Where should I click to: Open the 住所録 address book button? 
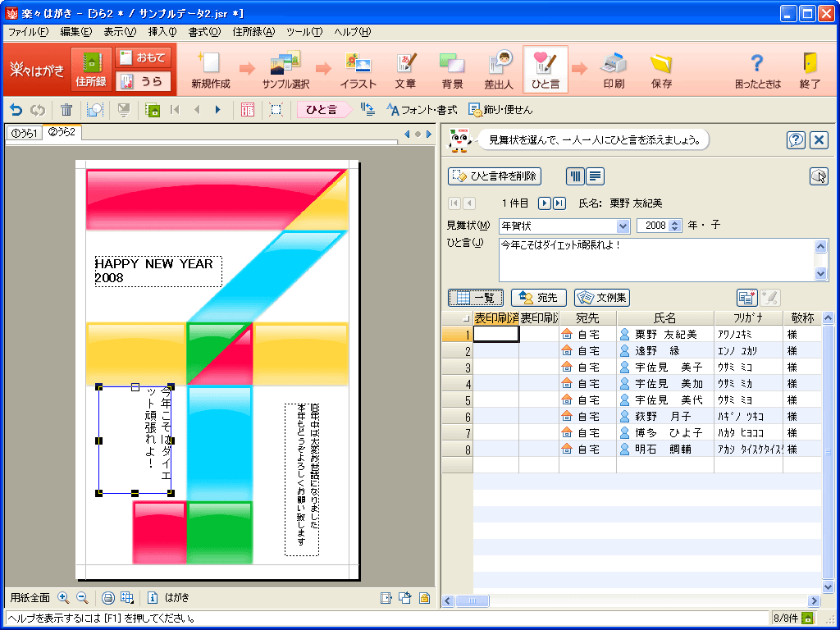91,70
